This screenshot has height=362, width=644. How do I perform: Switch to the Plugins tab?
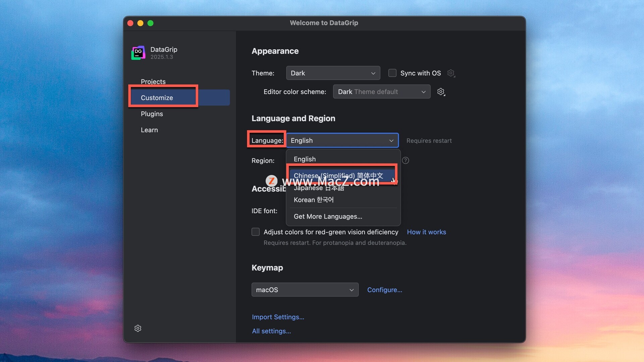click(x=180, y=114)
